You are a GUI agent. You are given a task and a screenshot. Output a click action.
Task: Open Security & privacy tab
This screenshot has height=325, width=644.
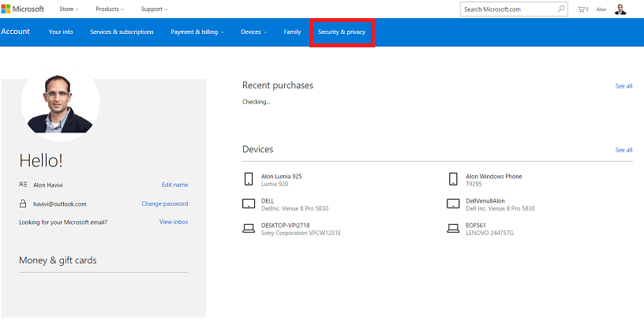[x=342, y=32]
